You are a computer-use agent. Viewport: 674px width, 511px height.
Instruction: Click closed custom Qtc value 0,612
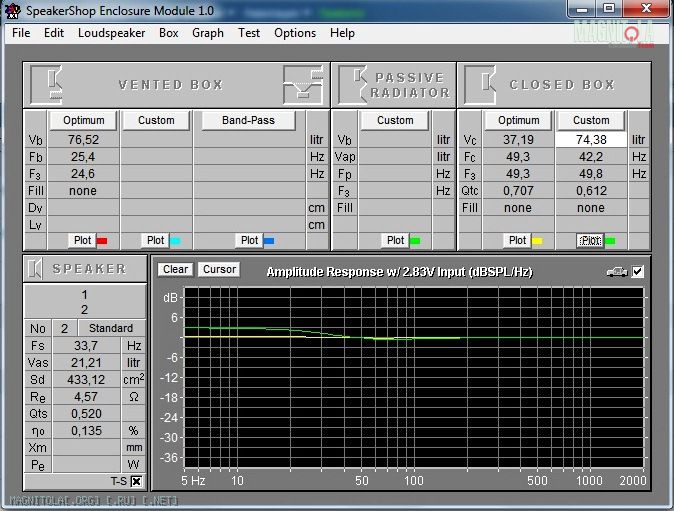coord(591,191)
